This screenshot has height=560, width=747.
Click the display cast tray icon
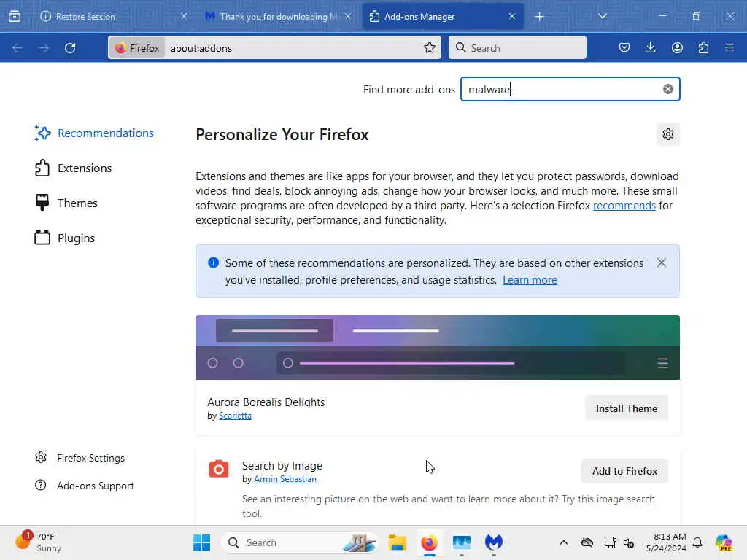[610, 542]
